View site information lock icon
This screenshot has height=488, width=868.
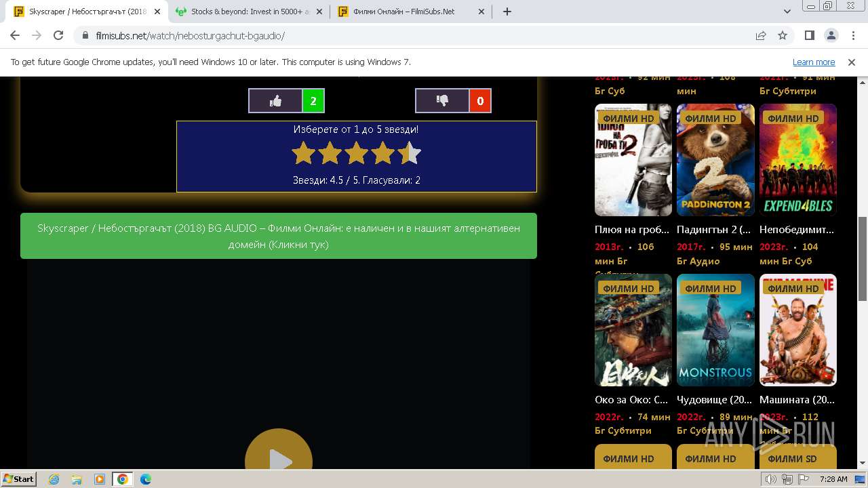85,35
